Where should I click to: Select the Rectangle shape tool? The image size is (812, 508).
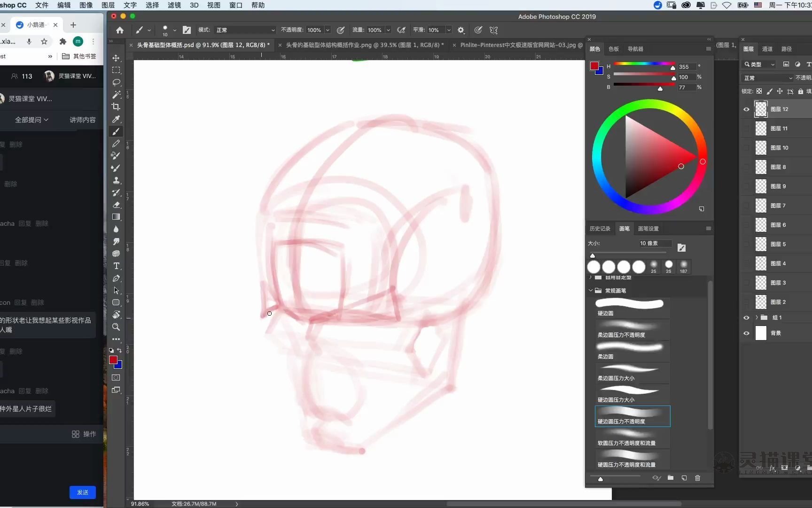[x=116, y=302]
